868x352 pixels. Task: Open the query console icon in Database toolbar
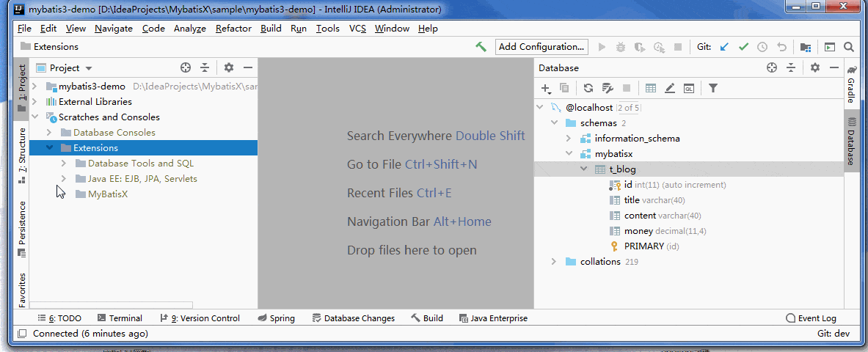click(689, 88)
